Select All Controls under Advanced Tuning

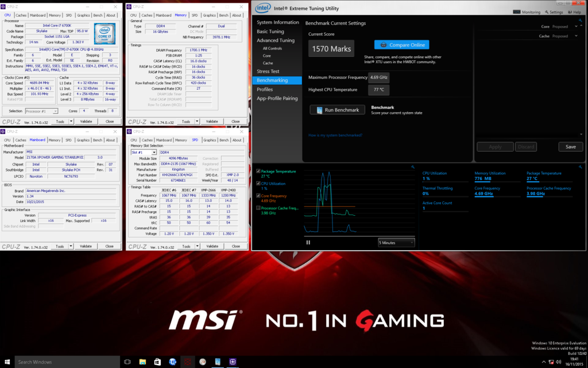pos(272,48)
